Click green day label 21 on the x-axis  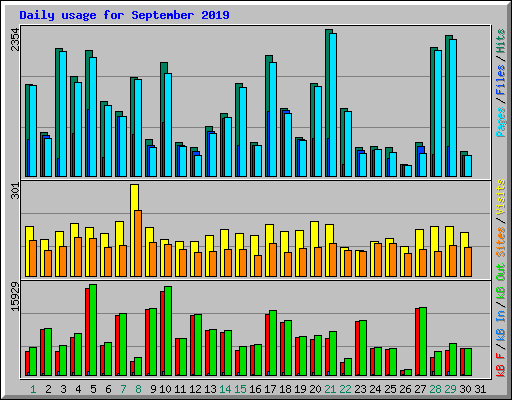(330, 389)
